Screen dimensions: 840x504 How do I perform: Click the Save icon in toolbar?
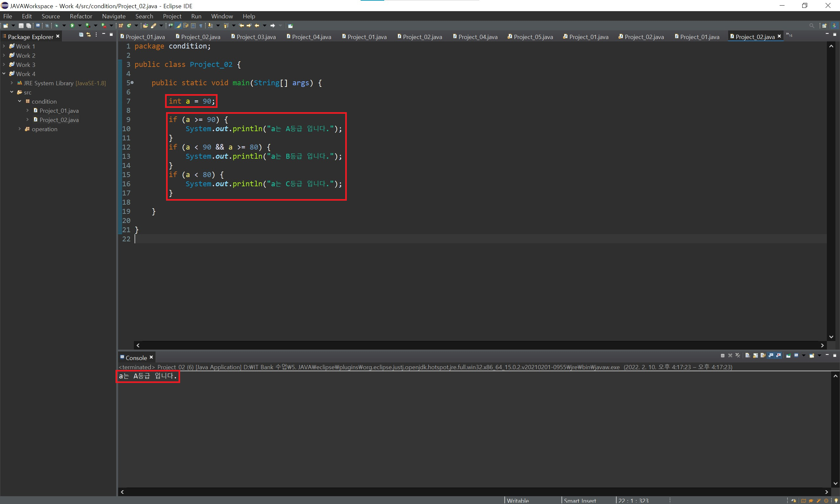click(21, 26)
